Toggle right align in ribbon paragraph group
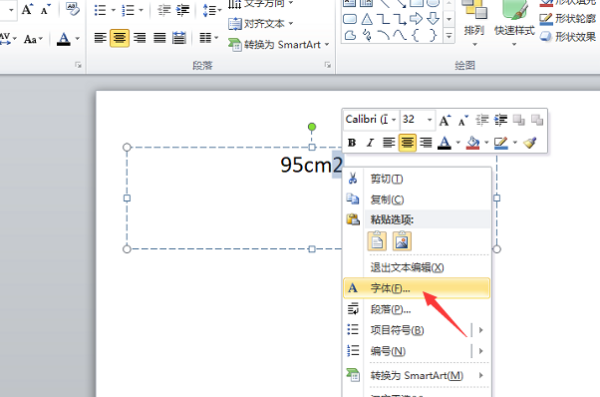The image size is (600, 397). click(x=140, y=38)
